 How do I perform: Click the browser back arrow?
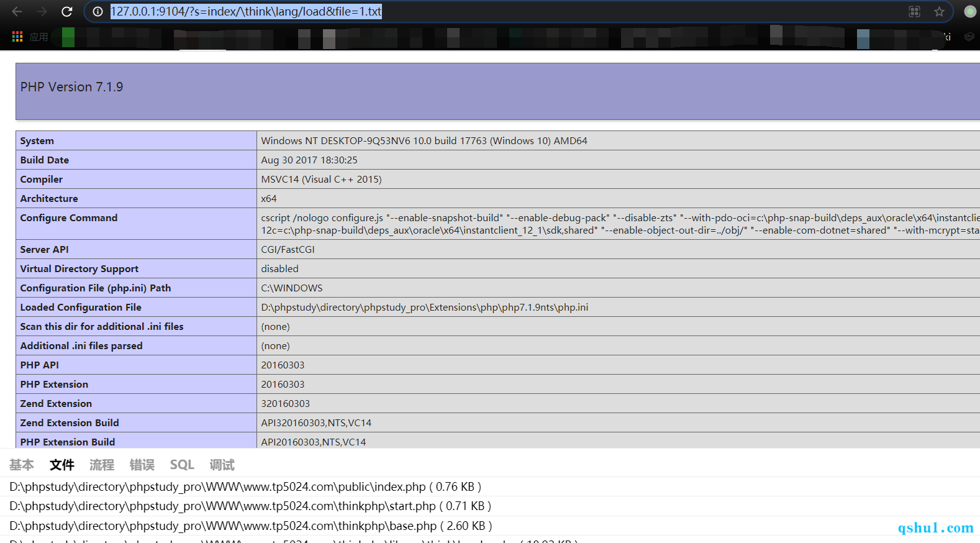[x=17, y=11]
